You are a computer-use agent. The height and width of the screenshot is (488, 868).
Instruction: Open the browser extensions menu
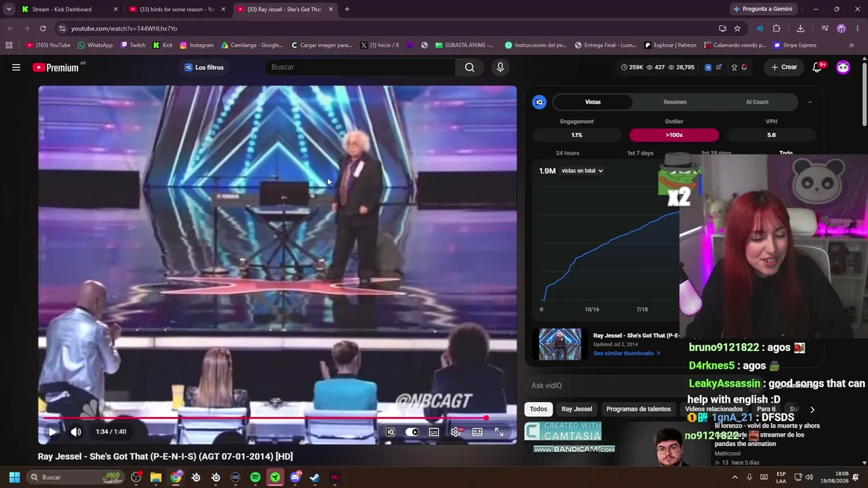pyautogui.click(x=776, y=28)
